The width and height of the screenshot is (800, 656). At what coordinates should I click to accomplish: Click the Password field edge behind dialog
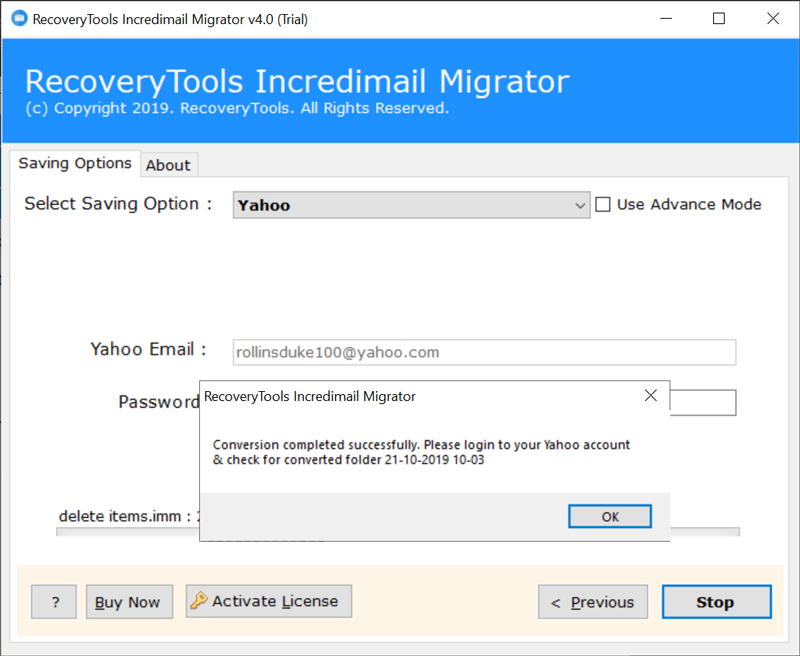coord(703,402)
